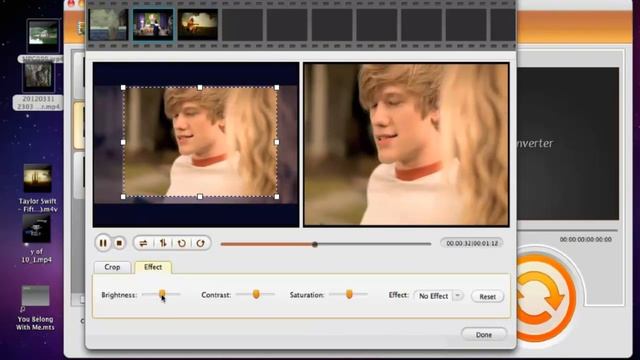640x360 pixels.
Task: Click the Done button
Action: point(484,335)
